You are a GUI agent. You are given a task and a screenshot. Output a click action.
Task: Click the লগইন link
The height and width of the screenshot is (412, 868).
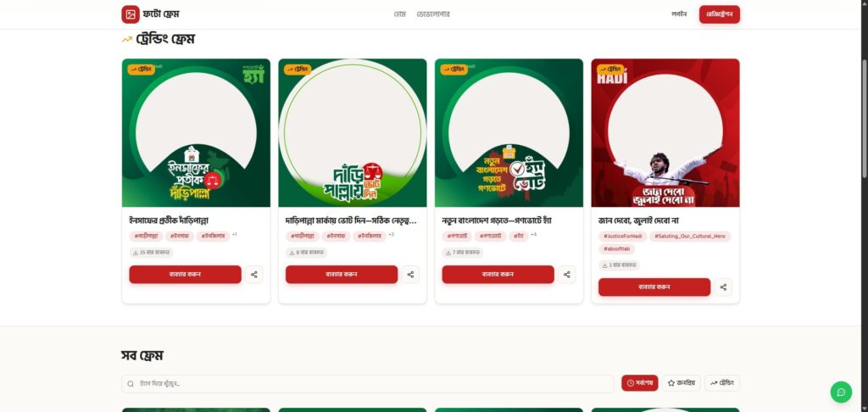[x=679, y=14]
